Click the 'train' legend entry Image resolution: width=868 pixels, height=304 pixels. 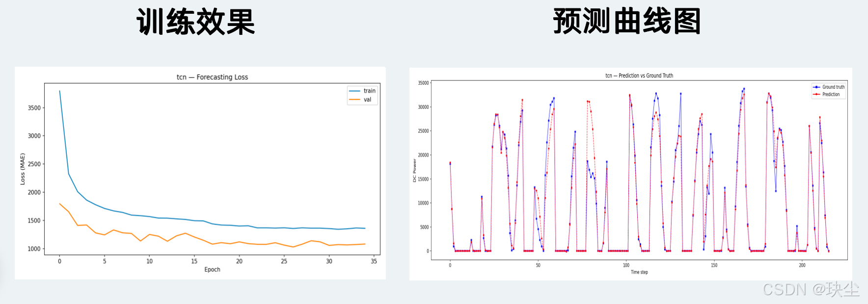(x=363, y=91)
